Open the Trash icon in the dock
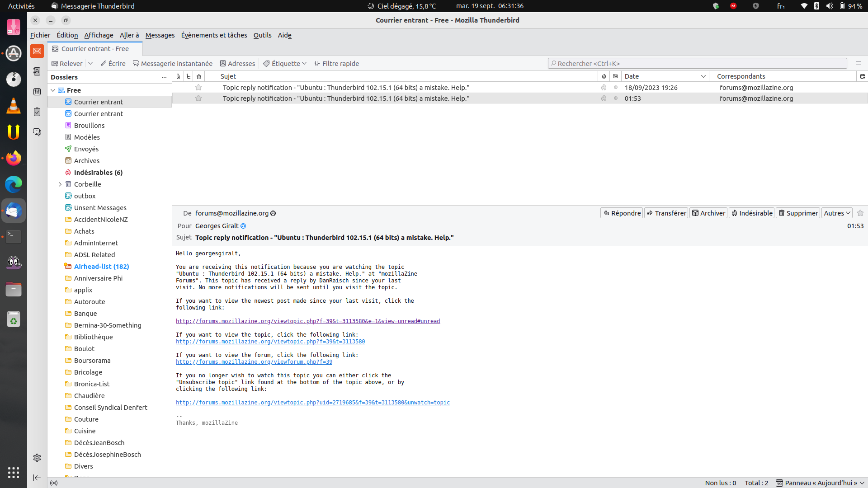This screenshot has width=868, height=488. [14, 319]
